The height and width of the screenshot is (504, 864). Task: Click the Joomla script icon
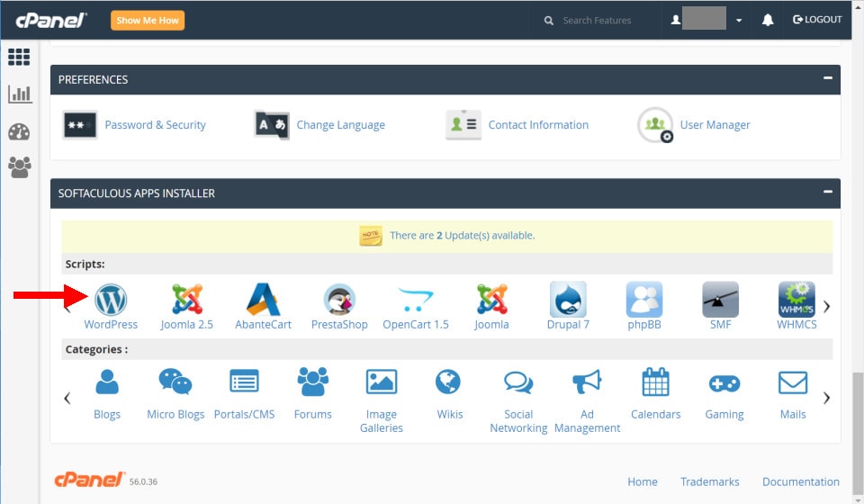491,300
